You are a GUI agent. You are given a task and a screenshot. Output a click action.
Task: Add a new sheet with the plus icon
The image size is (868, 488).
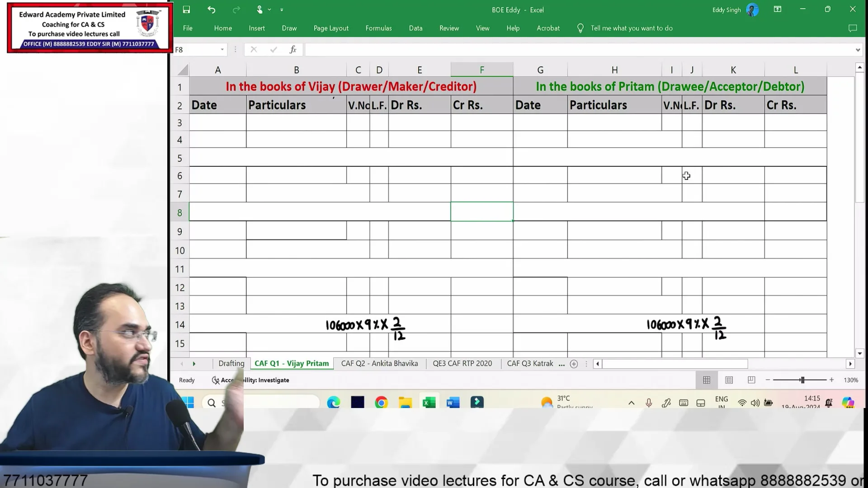[x=574, y=364]
